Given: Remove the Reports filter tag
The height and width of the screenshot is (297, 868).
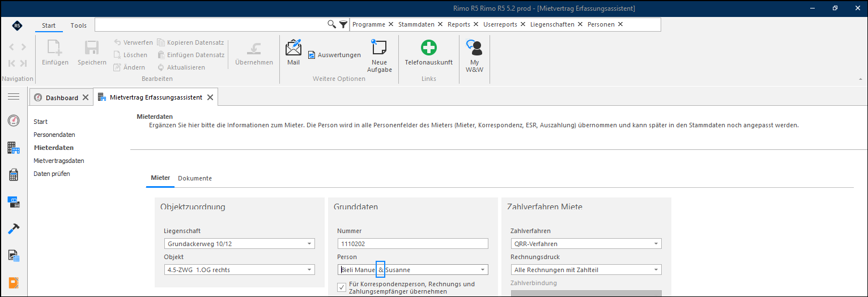Looking at the screenshot, I should point(476,24).
